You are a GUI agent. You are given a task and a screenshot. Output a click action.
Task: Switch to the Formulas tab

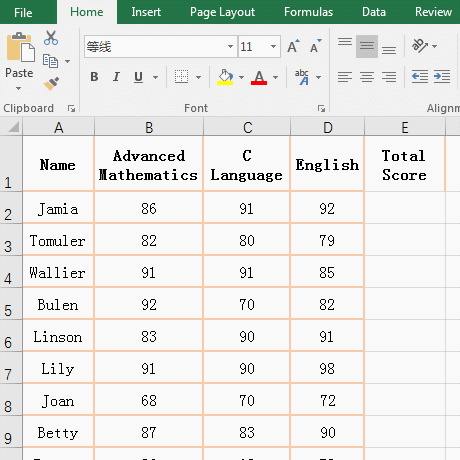308,12
